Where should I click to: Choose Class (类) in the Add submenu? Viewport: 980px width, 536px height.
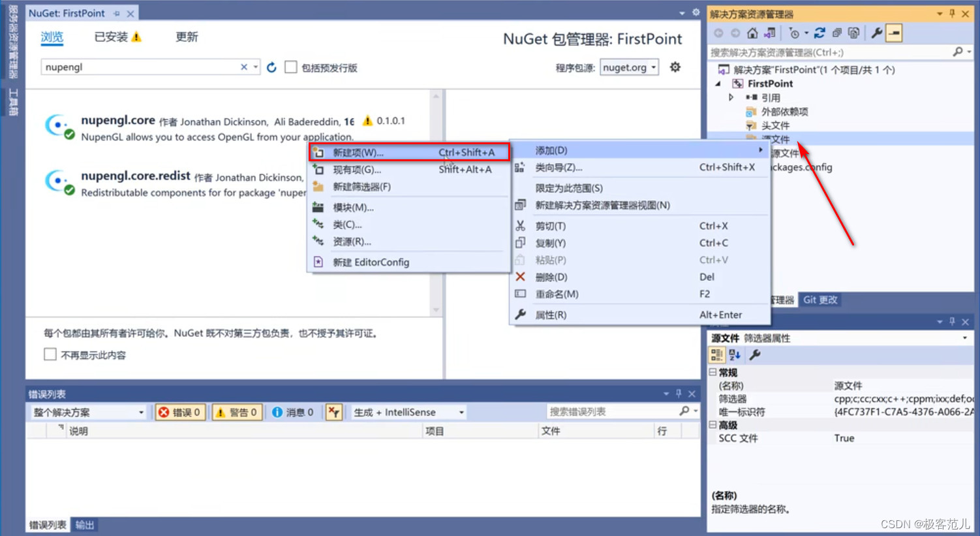[x=409, y=225]
